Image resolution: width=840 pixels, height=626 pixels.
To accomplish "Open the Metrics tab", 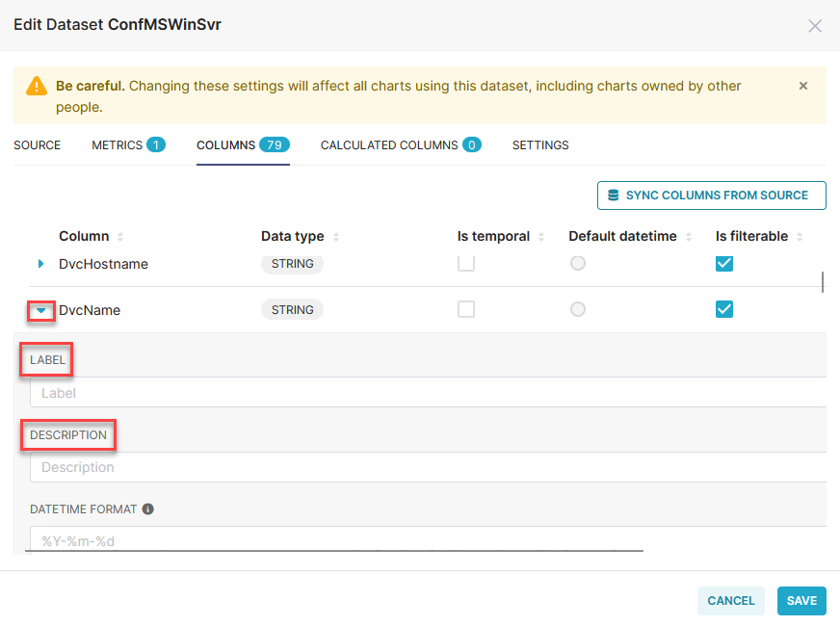I will pos(128,145).
